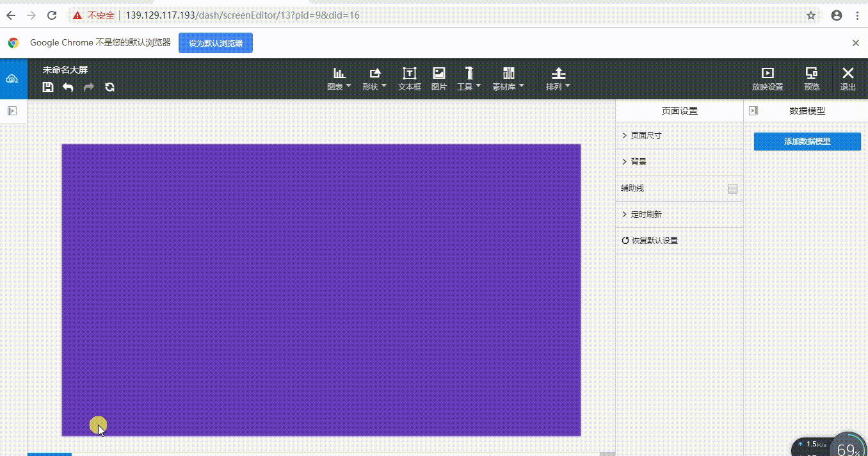Click the refresh icon in editor toolbar
Viewport: 868px width, 456px height.
tap(109, 87)
